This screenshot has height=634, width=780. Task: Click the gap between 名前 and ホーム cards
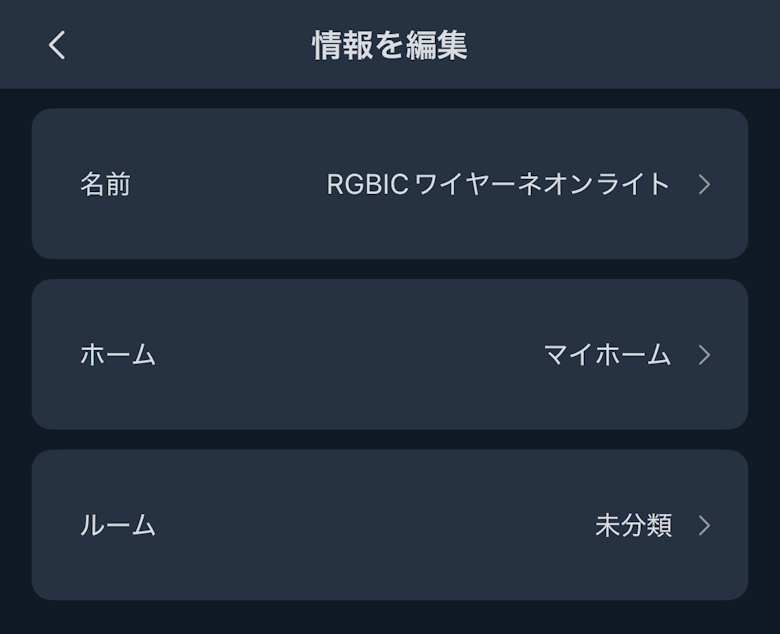point(390,270)
